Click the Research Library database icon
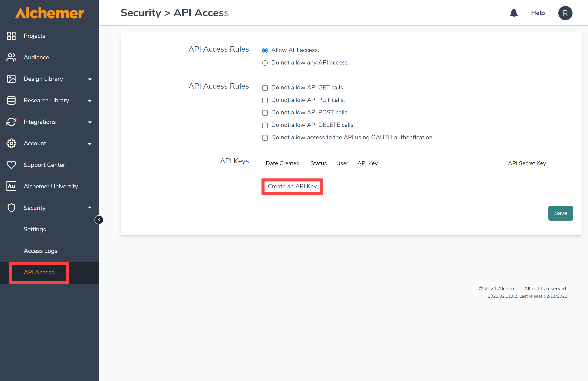The image size is (588, 381). click(x=11, y=100)
